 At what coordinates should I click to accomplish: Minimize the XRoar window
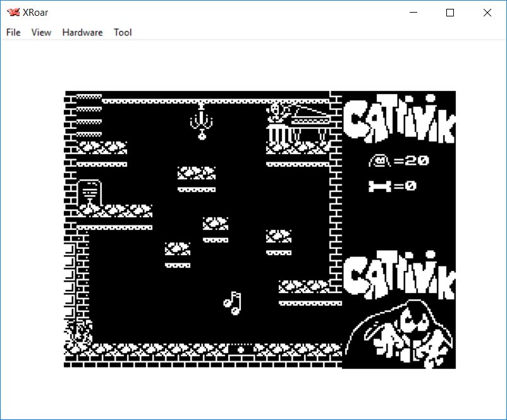(x=414, y=13)
